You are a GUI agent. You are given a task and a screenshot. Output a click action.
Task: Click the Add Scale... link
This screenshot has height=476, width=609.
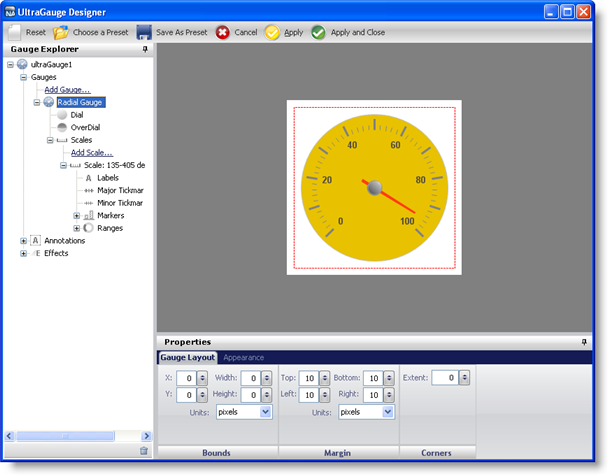(92, 153)
